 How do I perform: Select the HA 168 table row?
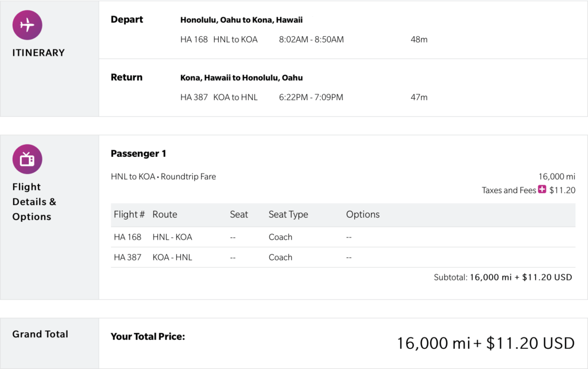click(343, 237)
